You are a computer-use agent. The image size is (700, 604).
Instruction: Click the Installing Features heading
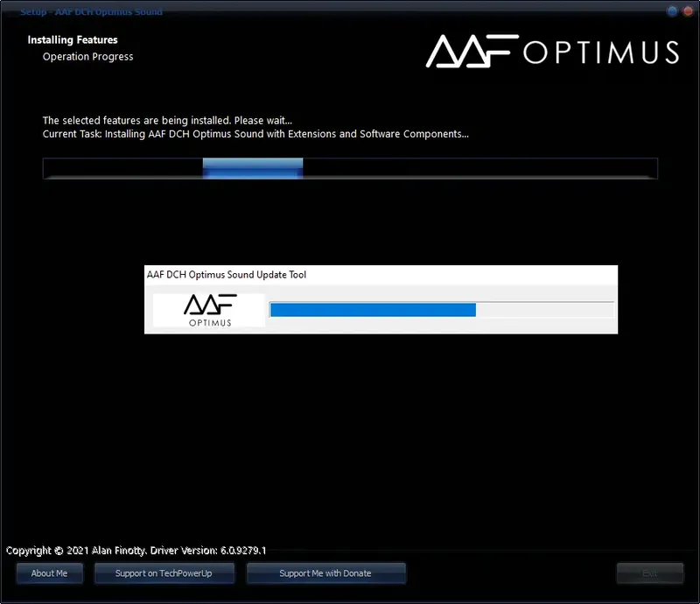coord(73,39)
